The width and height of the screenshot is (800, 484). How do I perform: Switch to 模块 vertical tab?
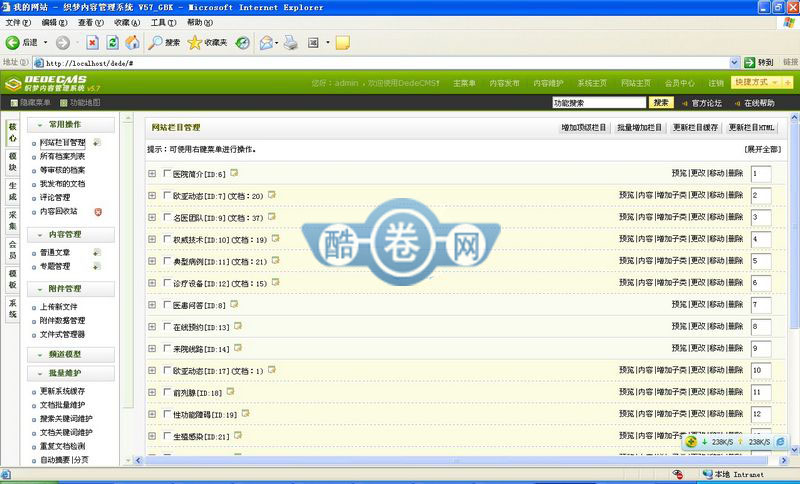(x=13, y=162)
